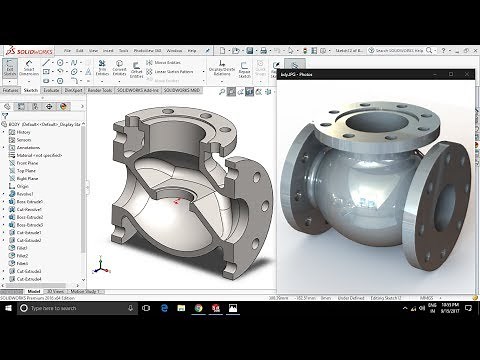Click the New document icon

click(x=222, y=51)
